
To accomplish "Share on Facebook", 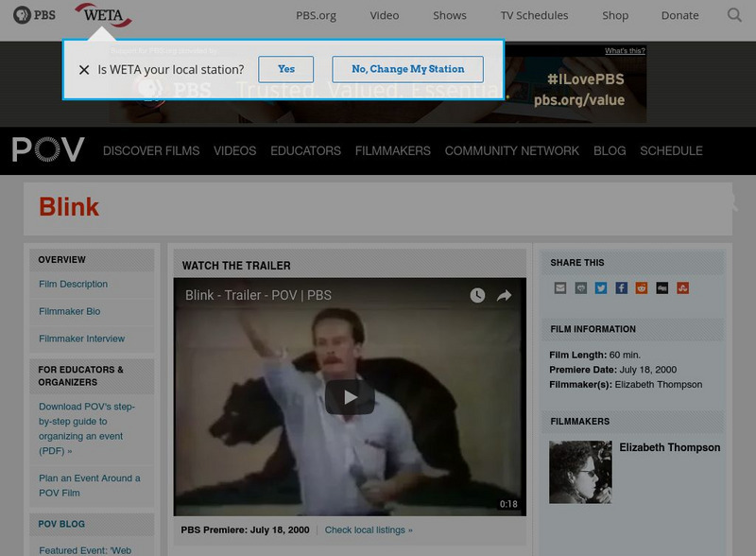I will pos(622,288).
